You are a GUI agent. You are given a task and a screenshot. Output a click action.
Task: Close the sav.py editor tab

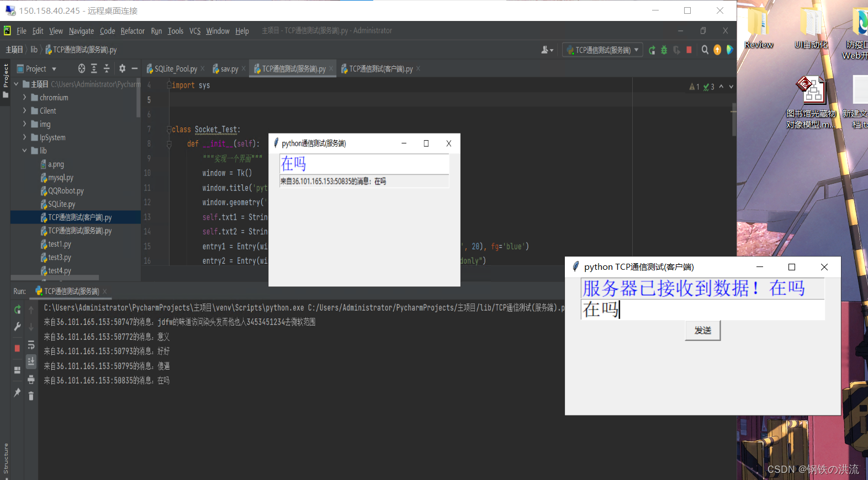[242, 68]
